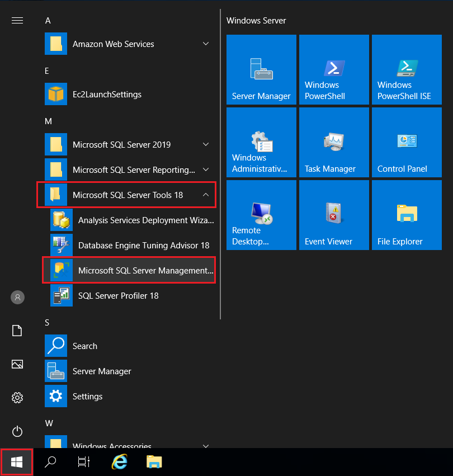The image size is (453, 476).
Task: Click the user profile icon
Action: tap(17, 297)
